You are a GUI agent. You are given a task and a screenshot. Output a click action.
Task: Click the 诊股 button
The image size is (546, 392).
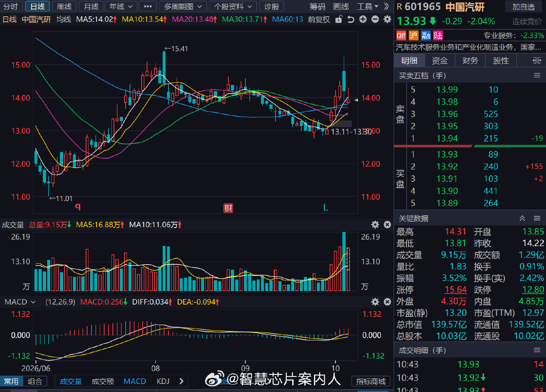click(272, 7)
